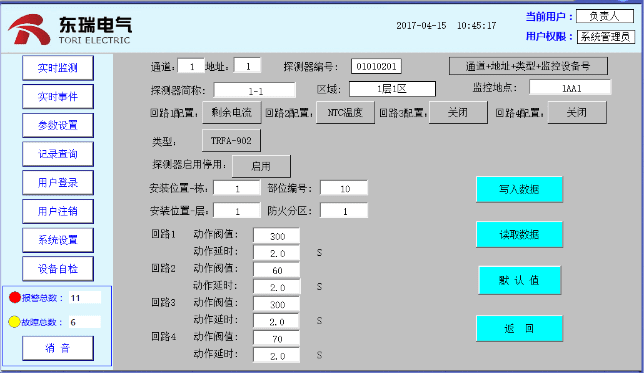
Task: Open the 实时监测 real-time monitoring page
Action: [58, 68]
